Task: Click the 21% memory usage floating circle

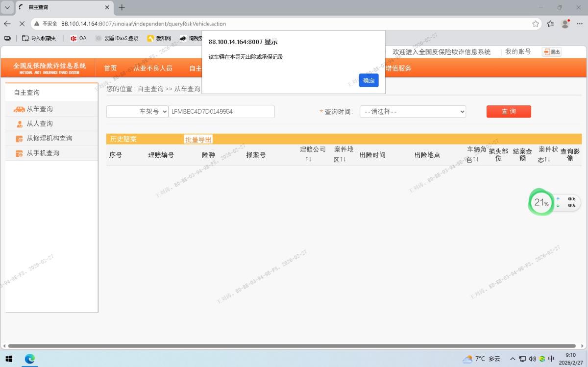Action: coord(541,202)
